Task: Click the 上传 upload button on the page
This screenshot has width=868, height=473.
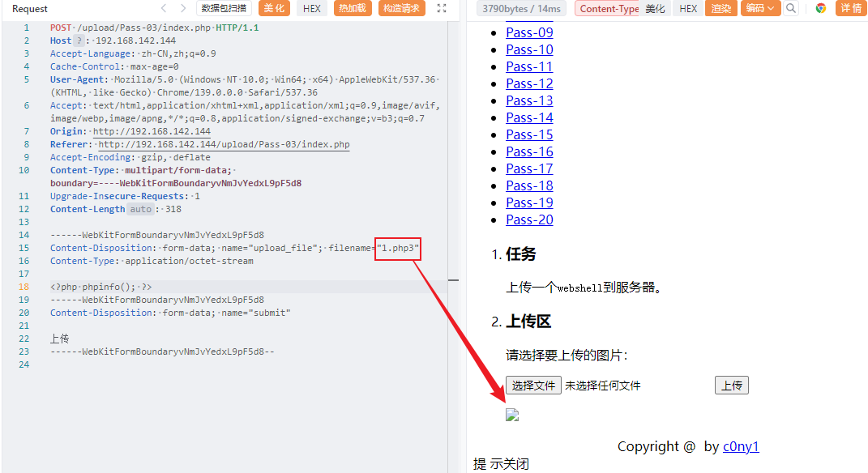Action: coord(732,386)
